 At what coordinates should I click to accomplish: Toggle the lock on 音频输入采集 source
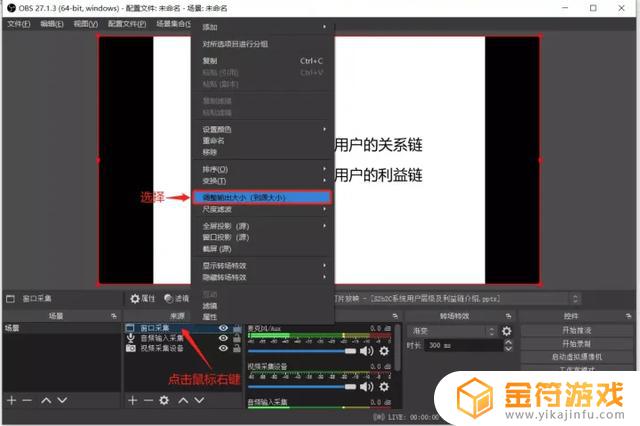[x=237, y=338]
